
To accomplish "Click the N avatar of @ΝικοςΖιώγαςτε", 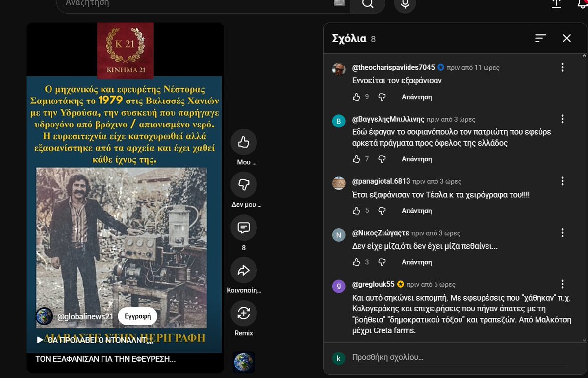I will (339, 235).
